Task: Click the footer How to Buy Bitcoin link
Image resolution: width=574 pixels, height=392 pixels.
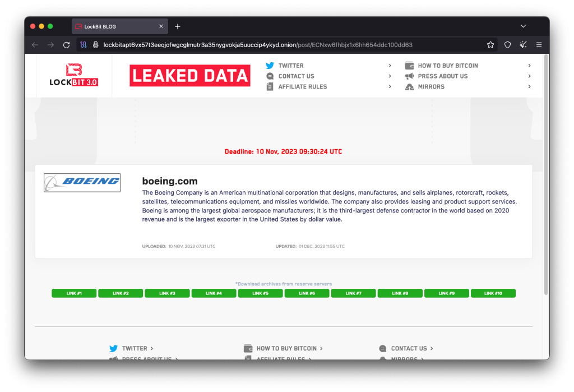Action: tap(286, 348)
